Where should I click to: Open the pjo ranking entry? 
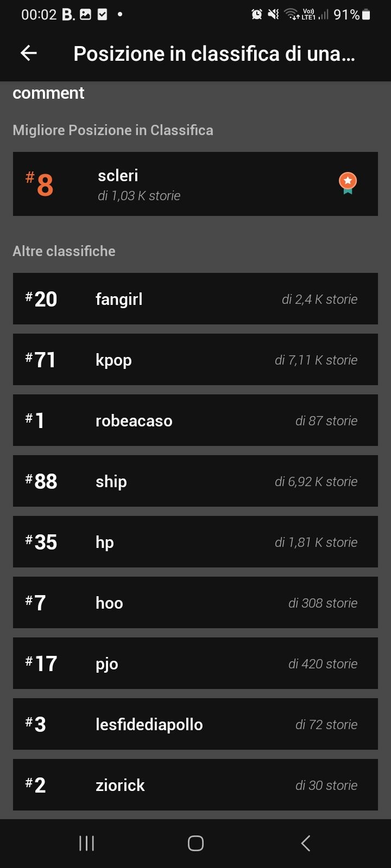point(195,663)
